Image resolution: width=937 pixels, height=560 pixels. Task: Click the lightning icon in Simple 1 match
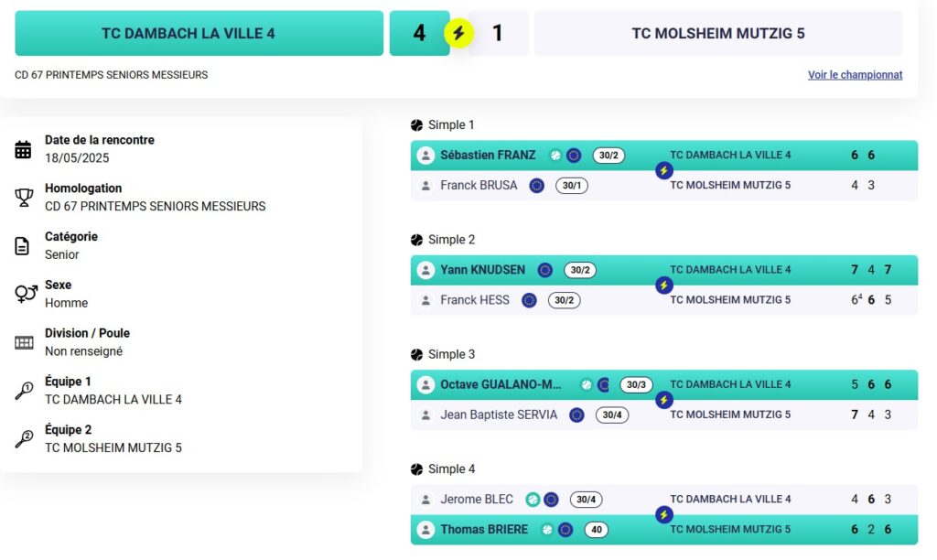[x=663, y=170]
